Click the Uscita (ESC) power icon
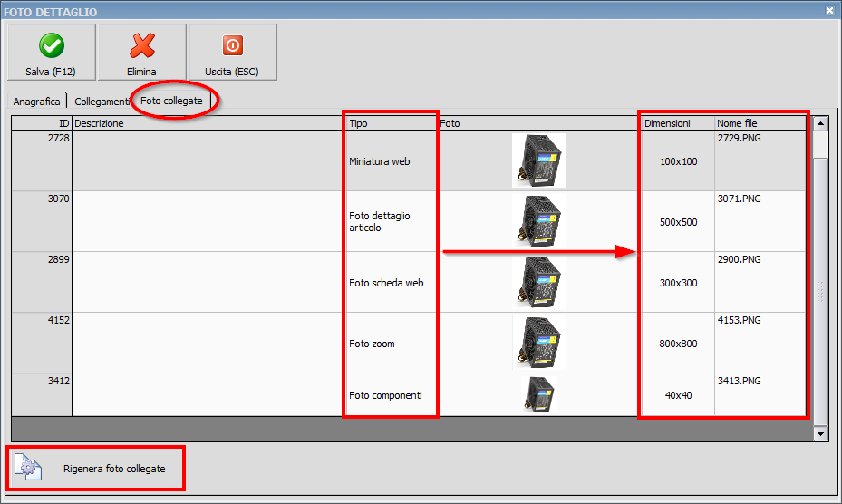This screenshot has height=504, width=842. pyautogui.click(x=232, y=45)
